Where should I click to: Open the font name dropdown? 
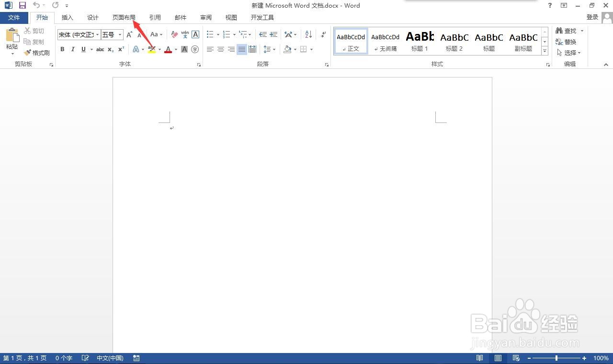pyautogui.click(x=97, y=34)
